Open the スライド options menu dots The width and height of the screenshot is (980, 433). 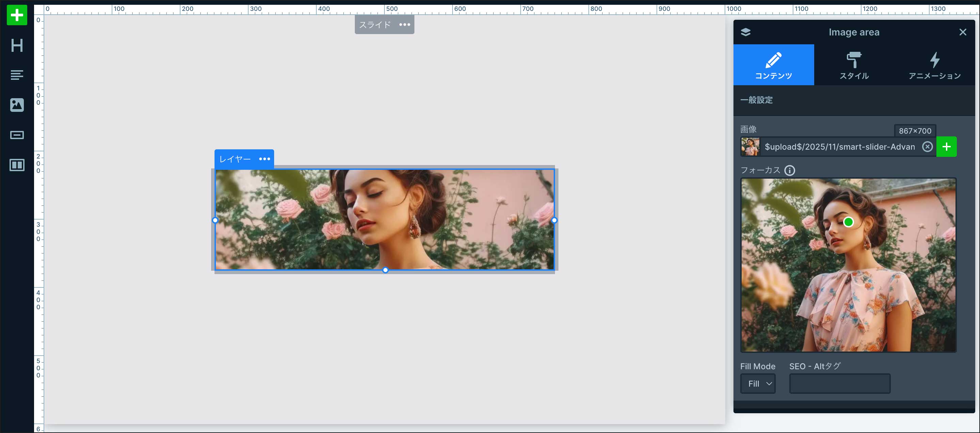[x=405, y=25]
